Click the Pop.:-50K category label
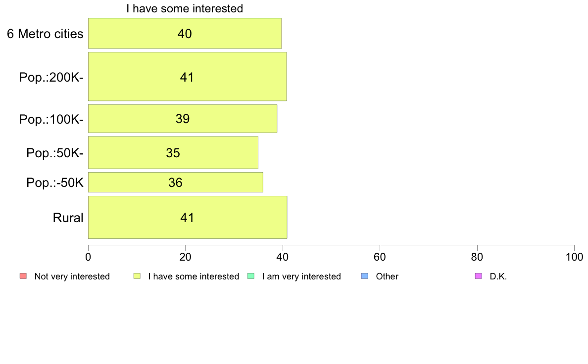Screen dimensions: 588x364 point(55,182)
